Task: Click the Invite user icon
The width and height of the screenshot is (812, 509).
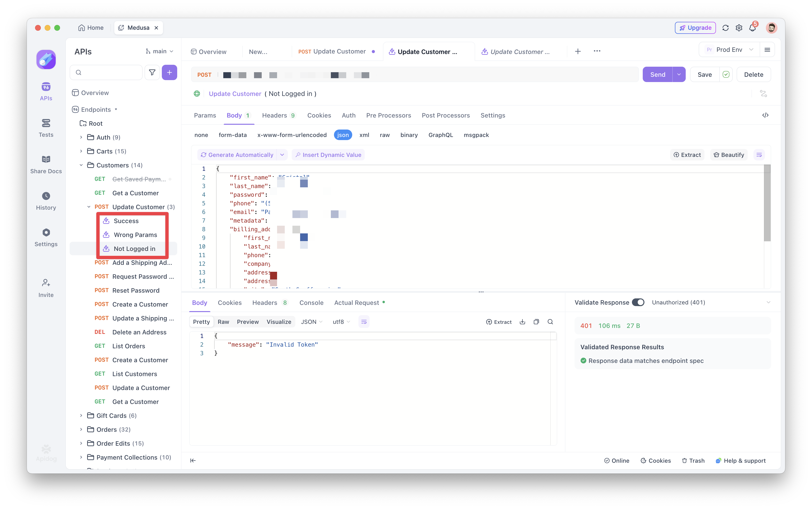Action: (x=46, y=282)
